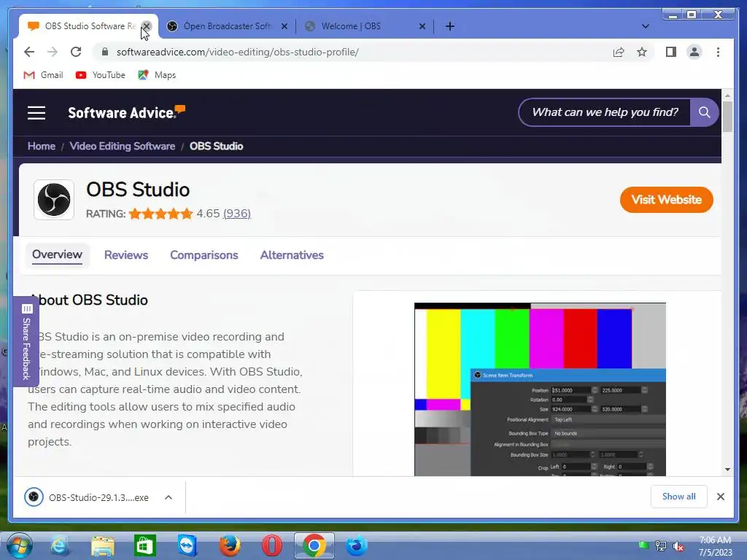Image resolution: width=747 pixels, height=560 pixels.
Task: Click the browser forward arrow
Action: tap(53, 52)
